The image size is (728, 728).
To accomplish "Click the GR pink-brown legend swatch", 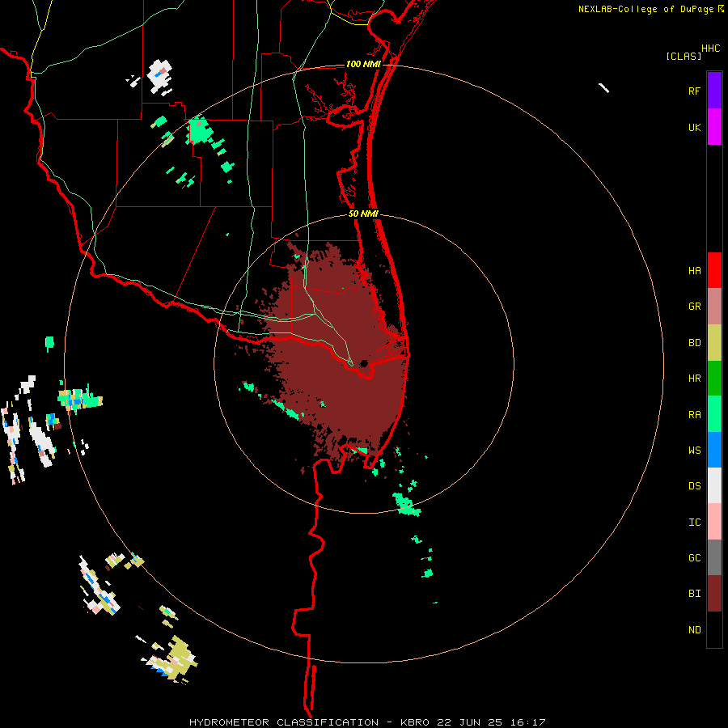I will coord(714,307).
